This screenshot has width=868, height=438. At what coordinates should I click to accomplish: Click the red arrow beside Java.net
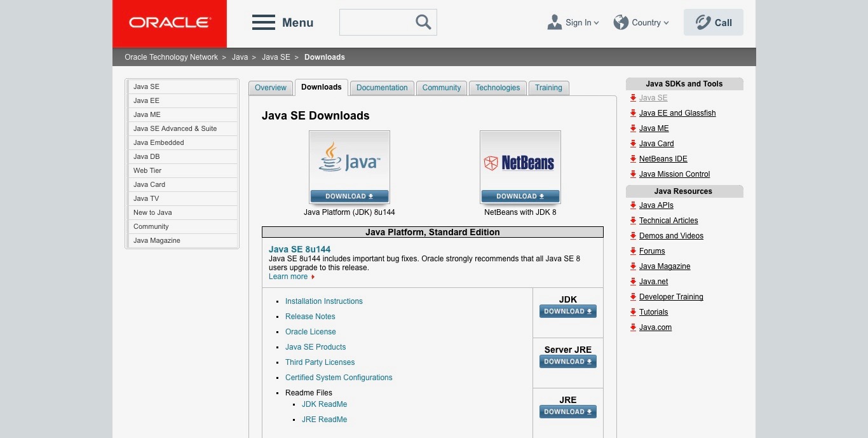coord(633,282)
